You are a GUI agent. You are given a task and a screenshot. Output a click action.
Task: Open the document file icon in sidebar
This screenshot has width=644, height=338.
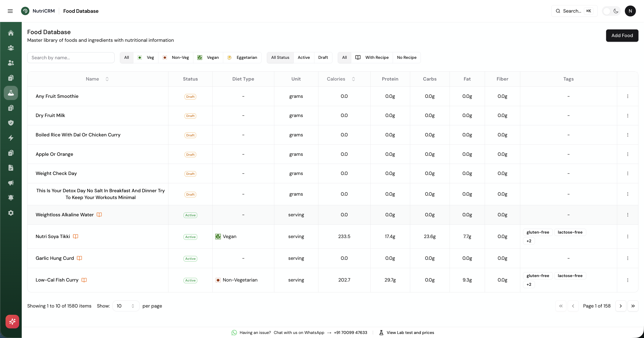click(x=11, y=168)
